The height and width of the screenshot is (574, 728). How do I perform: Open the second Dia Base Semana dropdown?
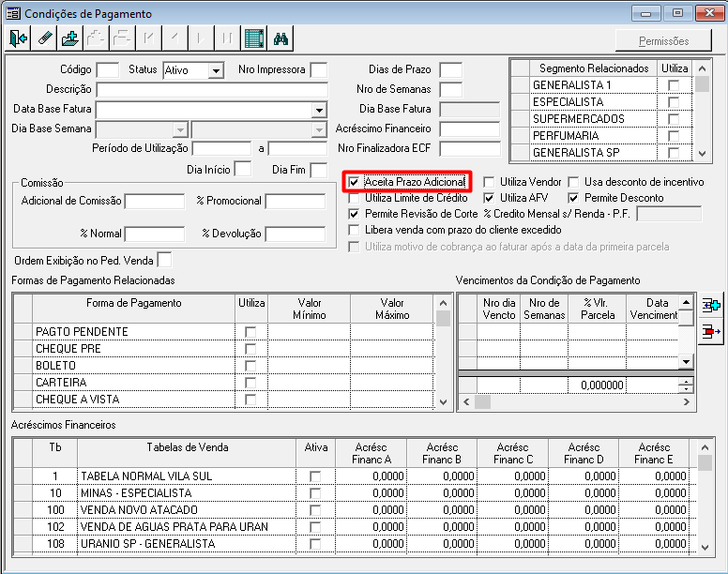pos(319,130)
